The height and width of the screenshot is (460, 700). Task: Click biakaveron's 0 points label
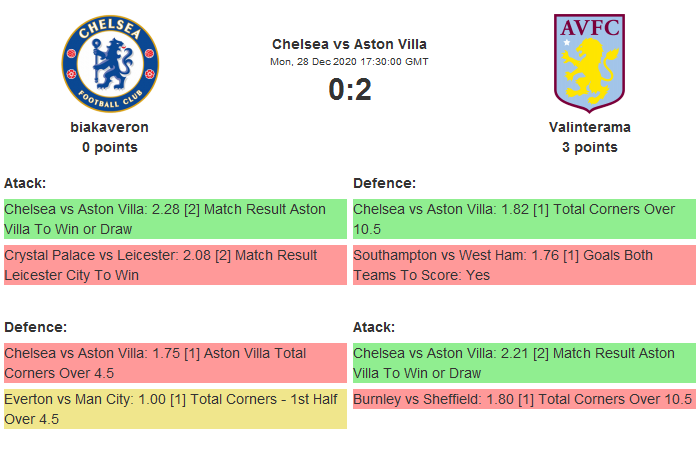tap(110, 147)
